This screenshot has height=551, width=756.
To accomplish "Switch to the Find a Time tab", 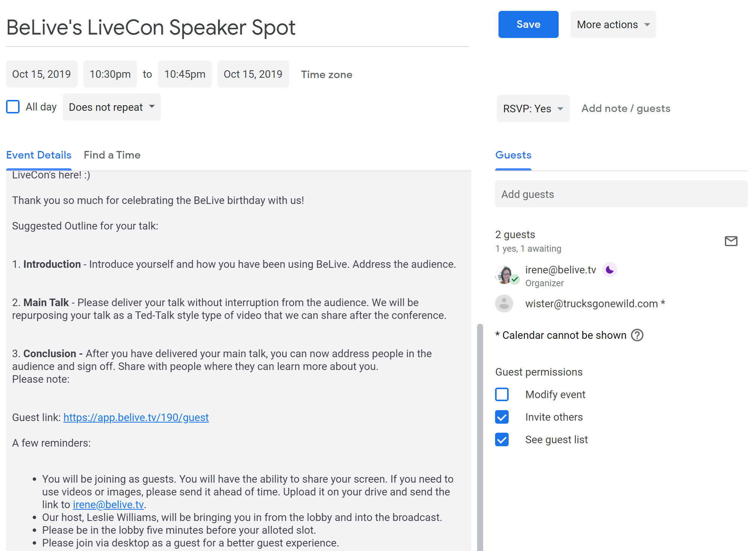I will [112, 155].
